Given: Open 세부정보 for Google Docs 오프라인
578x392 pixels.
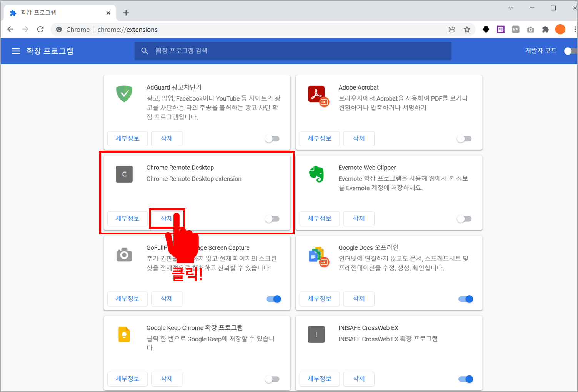Looking at the screenshot, I should pyautogui.click(x=320, y=299).
